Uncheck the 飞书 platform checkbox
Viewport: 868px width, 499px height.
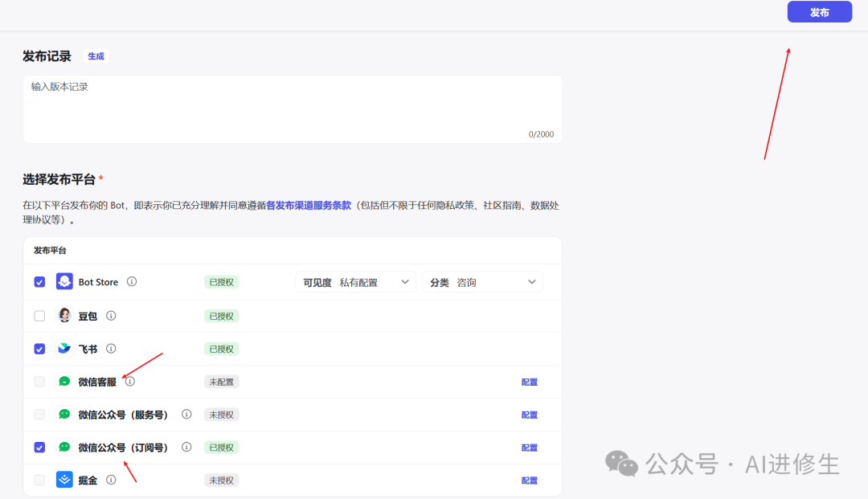coord(39,349)
